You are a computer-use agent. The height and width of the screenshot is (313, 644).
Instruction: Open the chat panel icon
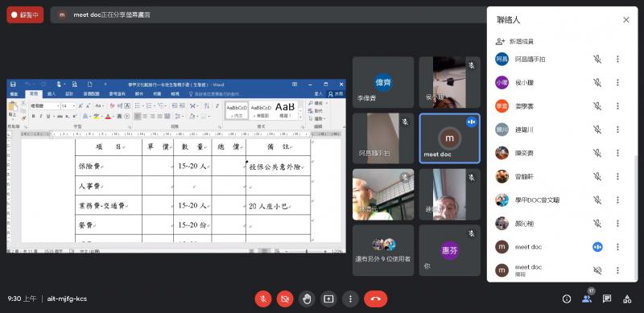click(607, 299)
